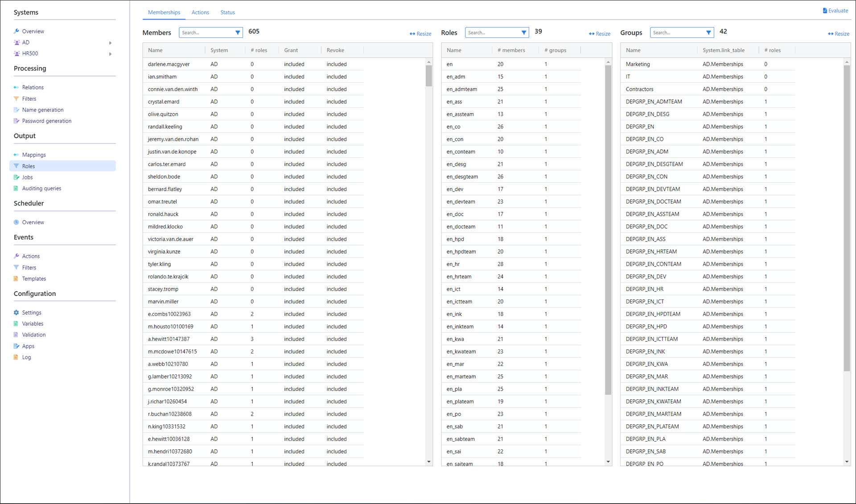Click the Roles search input field
Viewport: 856px width, 504px height.
coord(491,33)
